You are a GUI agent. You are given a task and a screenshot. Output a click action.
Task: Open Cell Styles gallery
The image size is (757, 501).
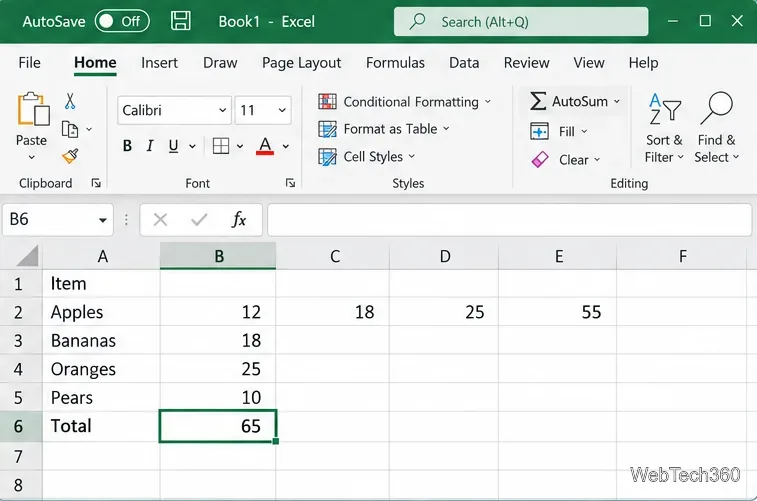pos(366,156)
